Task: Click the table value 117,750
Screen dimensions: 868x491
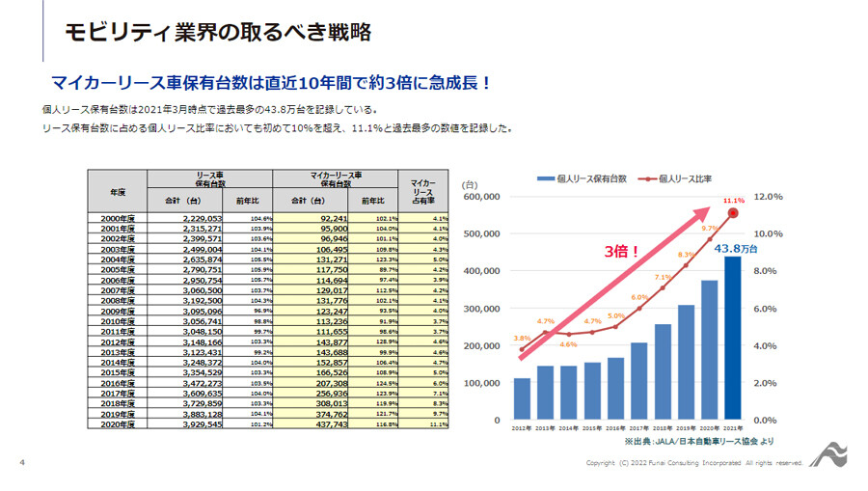Action: coord(332,270)
